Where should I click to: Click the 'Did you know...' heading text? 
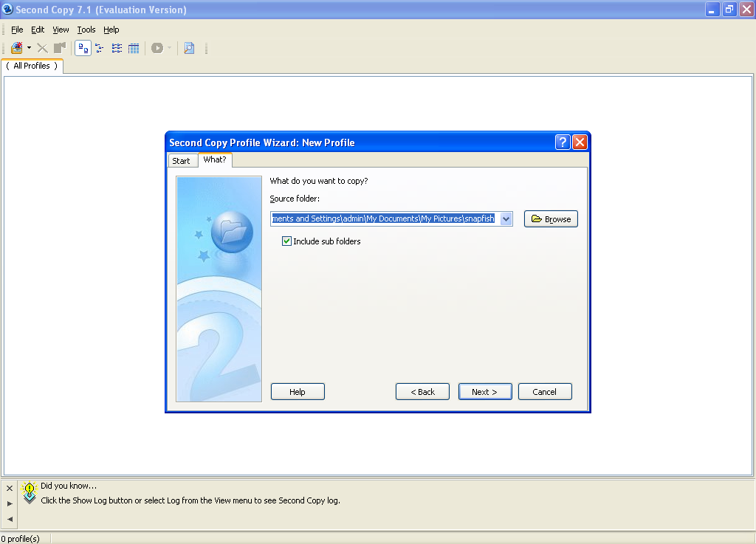tap(69, 486)
